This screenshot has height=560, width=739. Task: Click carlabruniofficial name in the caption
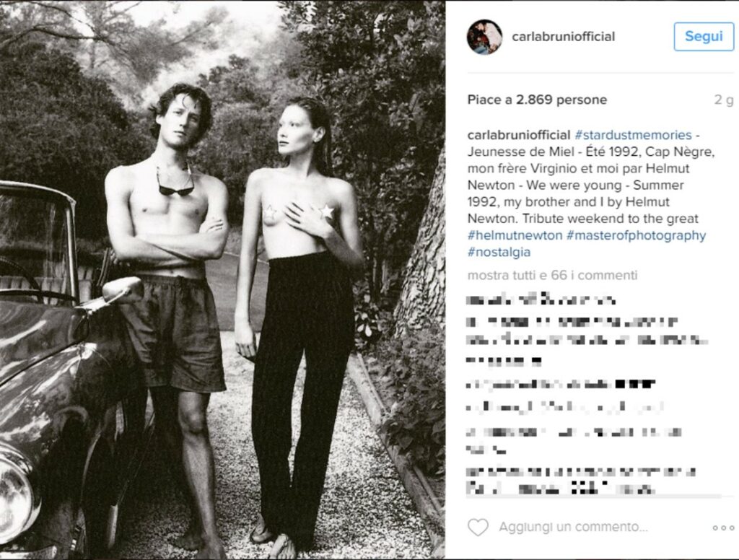tap(519, 135)
